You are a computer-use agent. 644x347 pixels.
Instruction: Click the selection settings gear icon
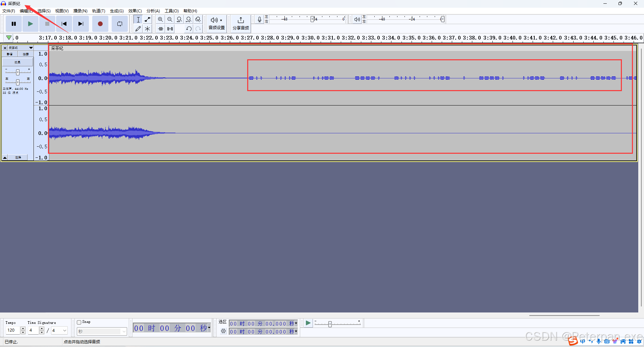[x=223, y=331]
